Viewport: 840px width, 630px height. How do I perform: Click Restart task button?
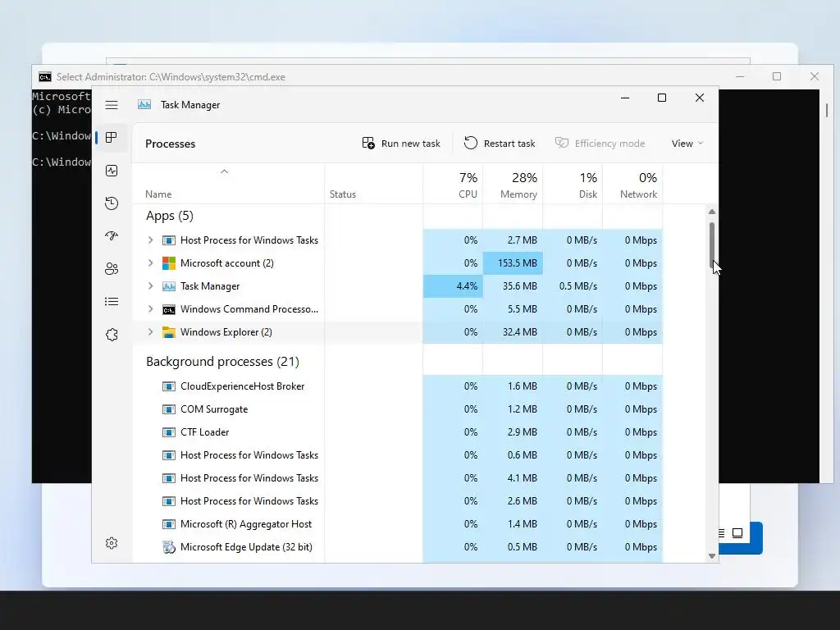tap(500, 143)
